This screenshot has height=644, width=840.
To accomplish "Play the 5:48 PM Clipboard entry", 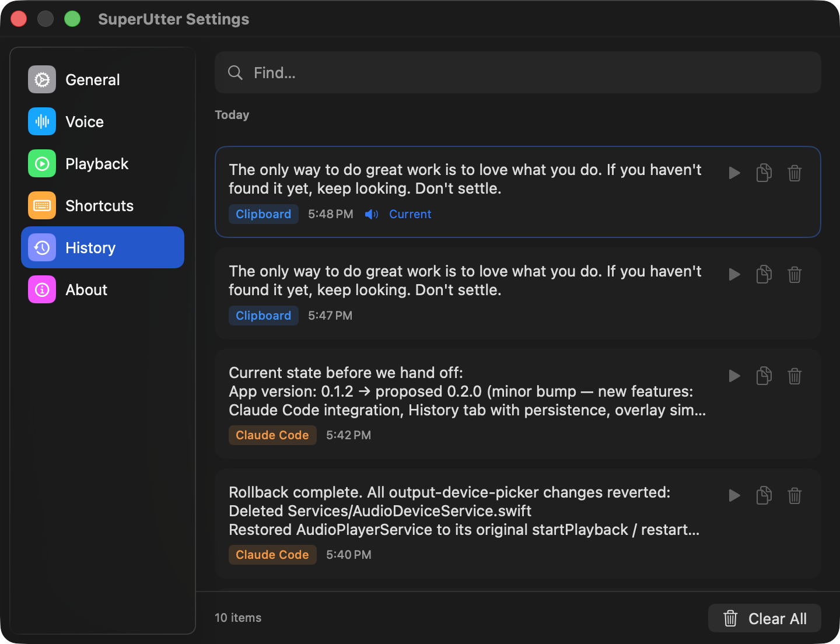I will click(734, 173).
